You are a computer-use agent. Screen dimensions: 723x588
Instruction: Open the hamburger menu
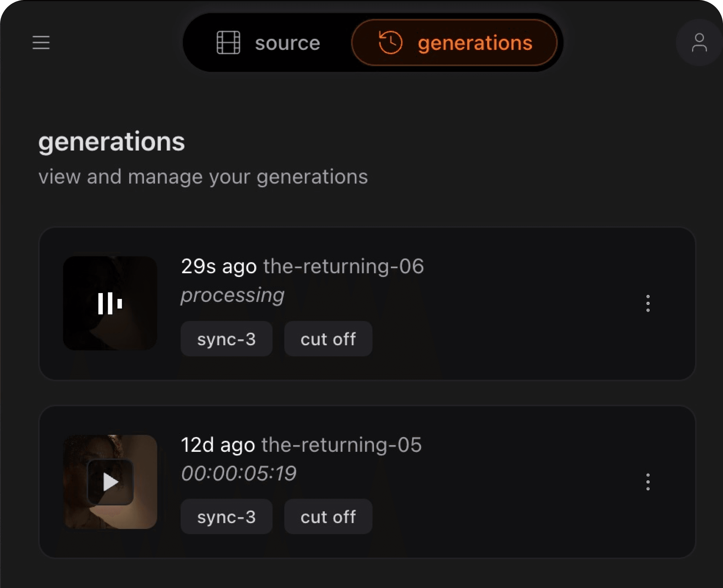pos(41,42)
